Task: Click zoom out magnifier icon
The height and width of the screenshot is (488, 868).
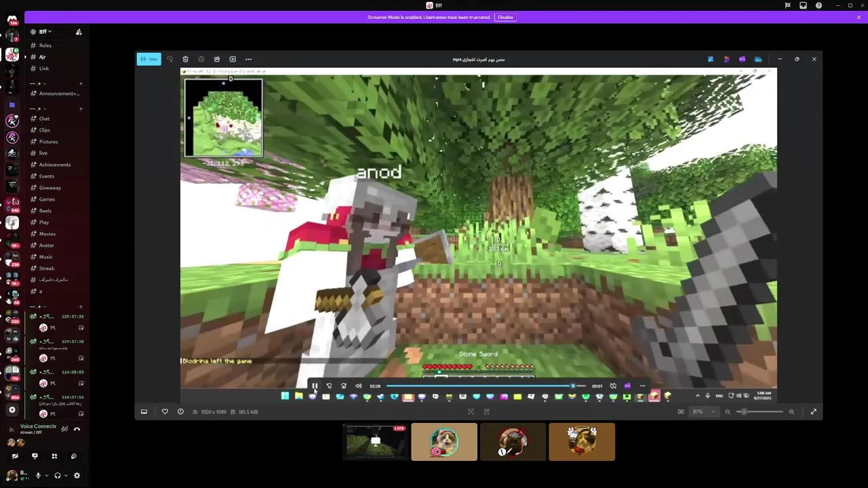Action: tap(728, 411)
